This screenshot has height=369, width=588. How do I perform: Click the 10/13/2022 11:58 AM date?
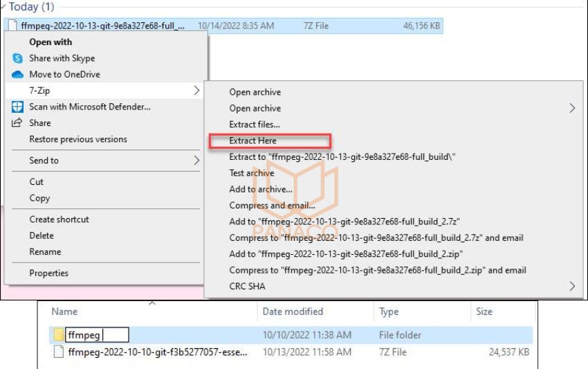click(306, 352)
